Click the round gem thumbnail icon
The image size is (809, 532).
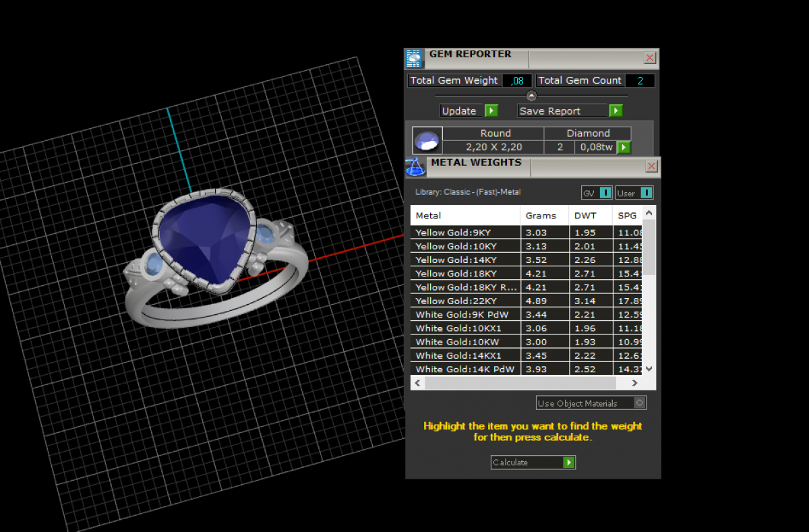(427, 141)
